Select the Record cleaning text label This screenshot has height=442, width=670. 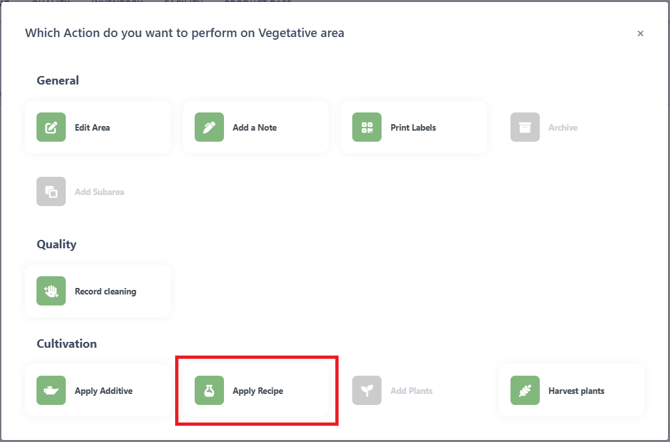pos(105,291)
